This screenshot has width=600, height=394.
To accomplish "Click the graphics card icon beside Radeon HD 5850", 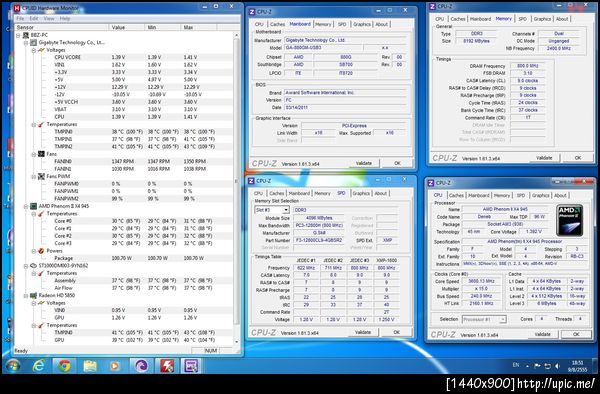I will pyautogui.click(x=33, y=296).
